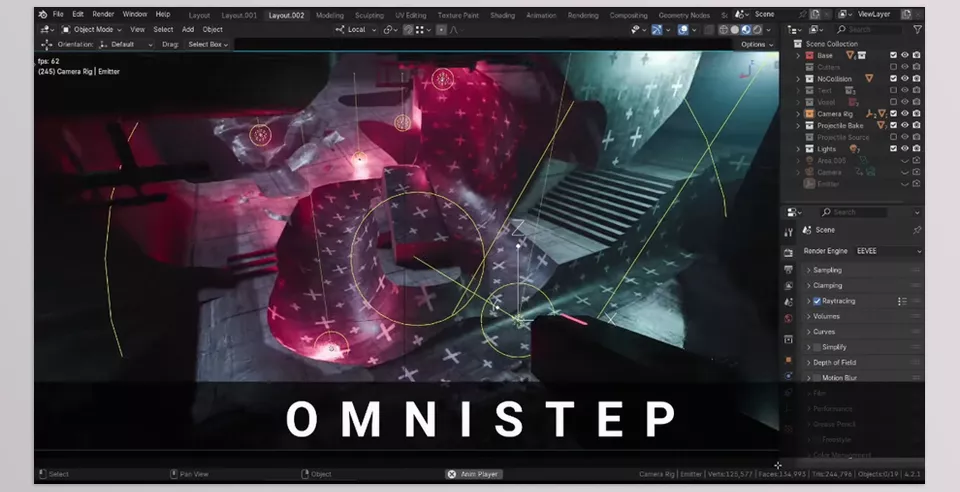960x492 pixels.
Task: Open the viewport Object menu
Action: (x=212, y=29)
